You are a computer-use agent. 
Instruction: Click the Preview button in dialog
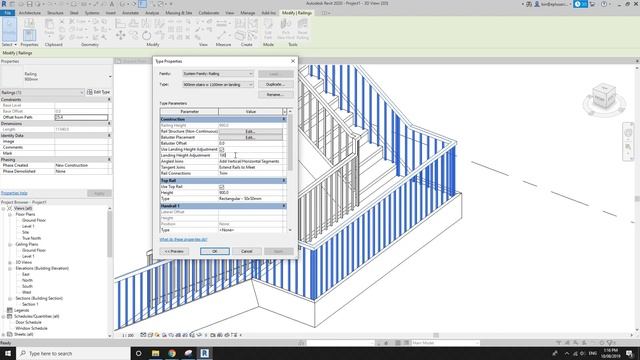(174, 251)
